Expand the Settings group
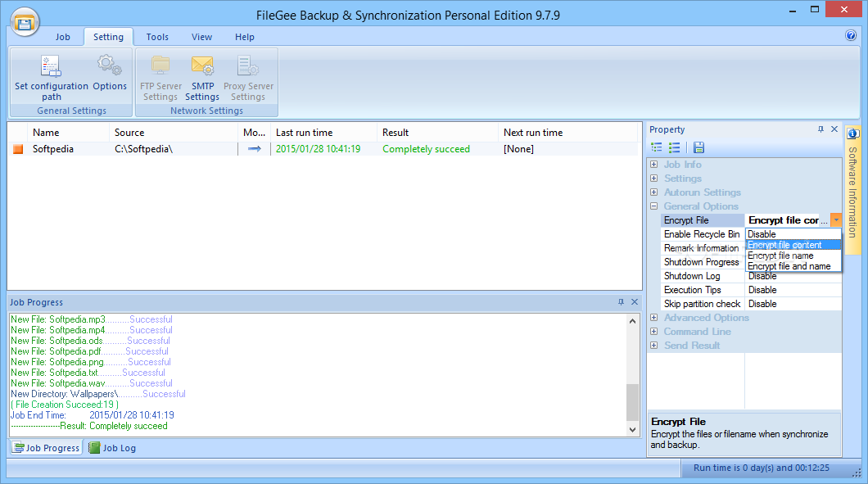 (x=653, y=179)
